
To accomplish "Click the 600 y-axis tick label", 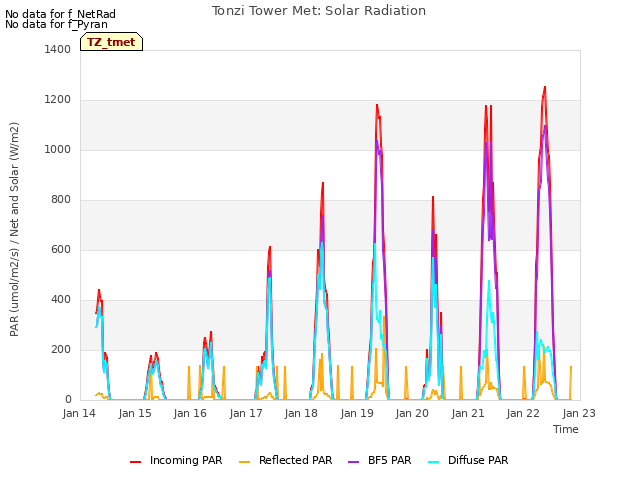I will point(61,249).
